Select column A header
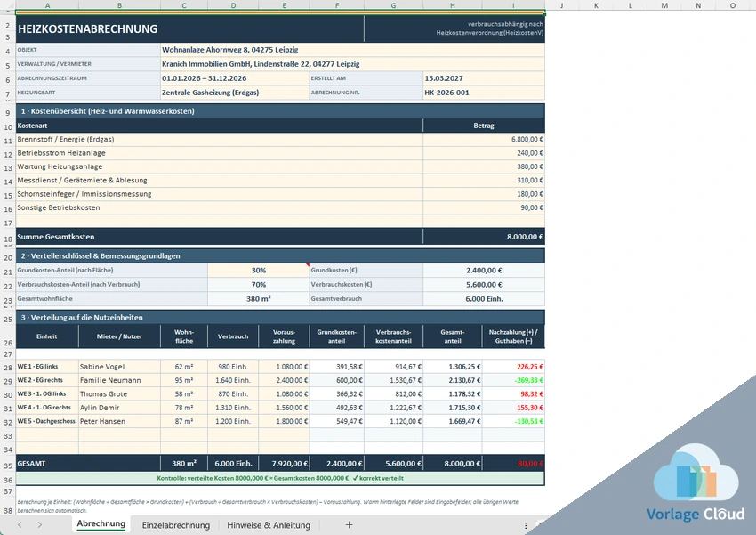 click(x=47, y=5)
